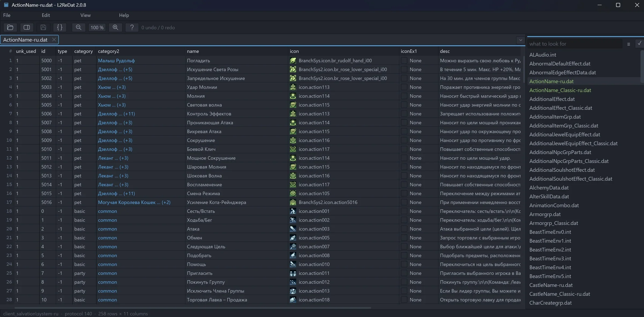The width and height of the screenshot is (644, 317).
Task: Expand 'Дзеллоф ... (+5)' for id 5001
Action: 115,70
